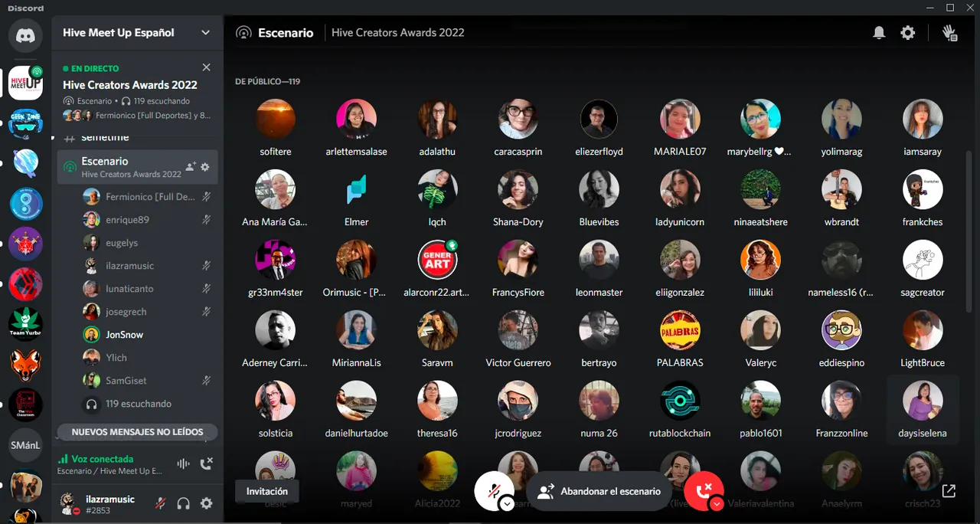Screen dimensions: 980x524
Task: Request to speak with raised hand icon
Action: point(949,33)
